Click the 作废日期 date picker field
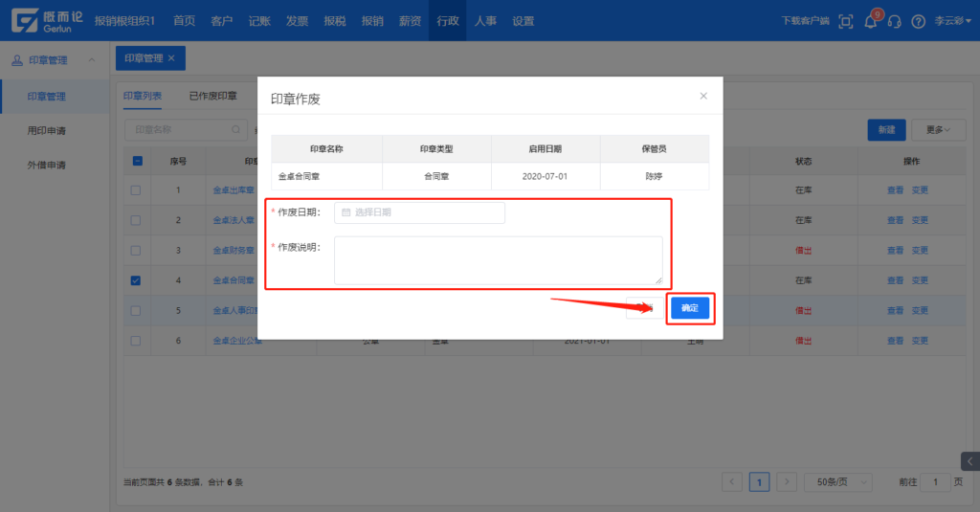 tap(419, 212)
